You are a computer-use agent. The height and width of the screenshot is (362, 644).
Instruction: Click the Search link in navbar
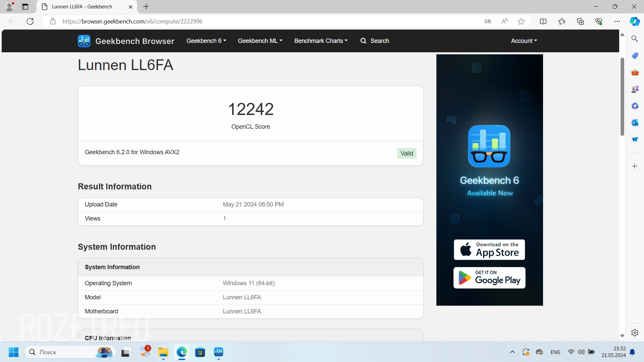(x=375, y=41)
